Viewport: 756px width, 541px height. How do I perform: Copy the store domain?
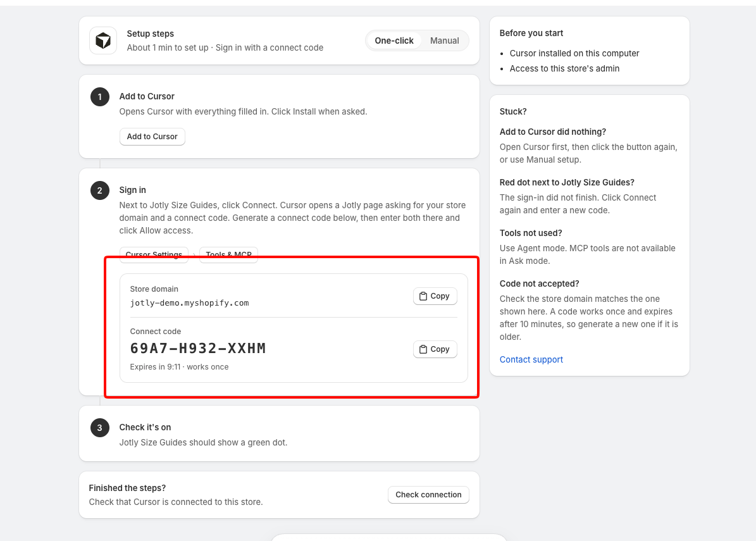435,296
